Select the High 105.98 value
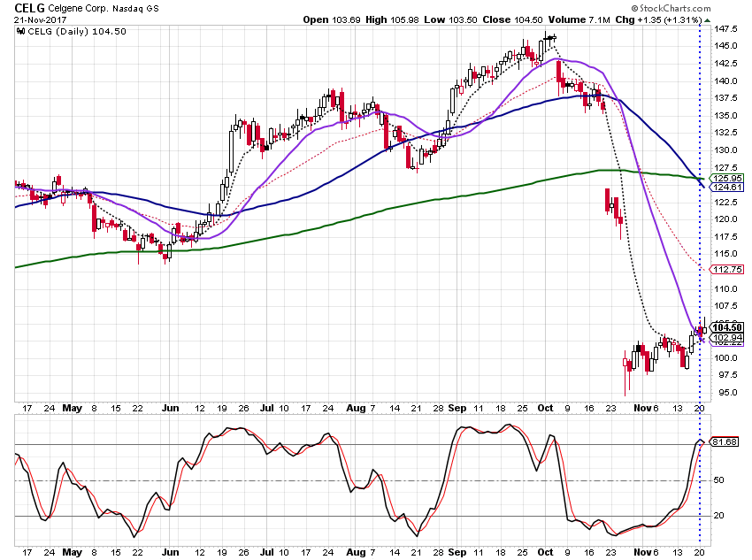 click(392, 19)
